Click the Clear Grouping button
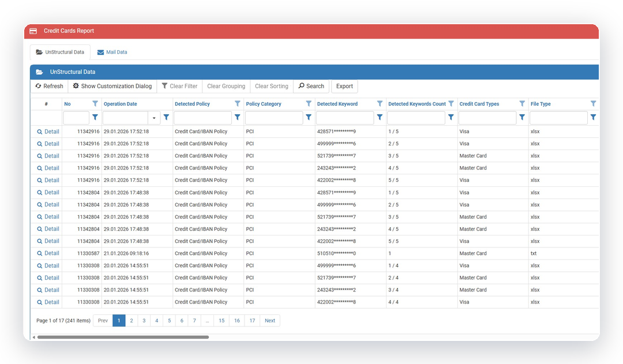 [226, 86]
